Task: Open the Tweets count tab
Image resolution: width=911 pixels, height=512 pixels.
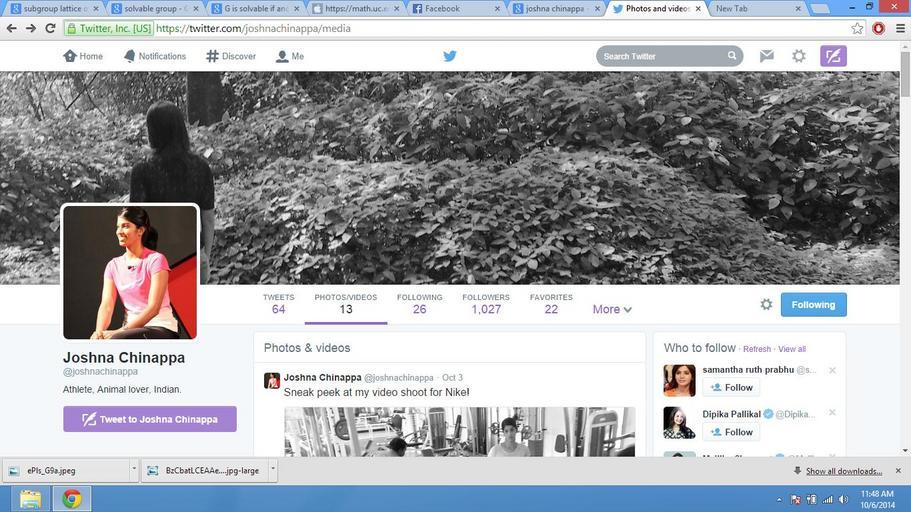Action: (278, 304)
